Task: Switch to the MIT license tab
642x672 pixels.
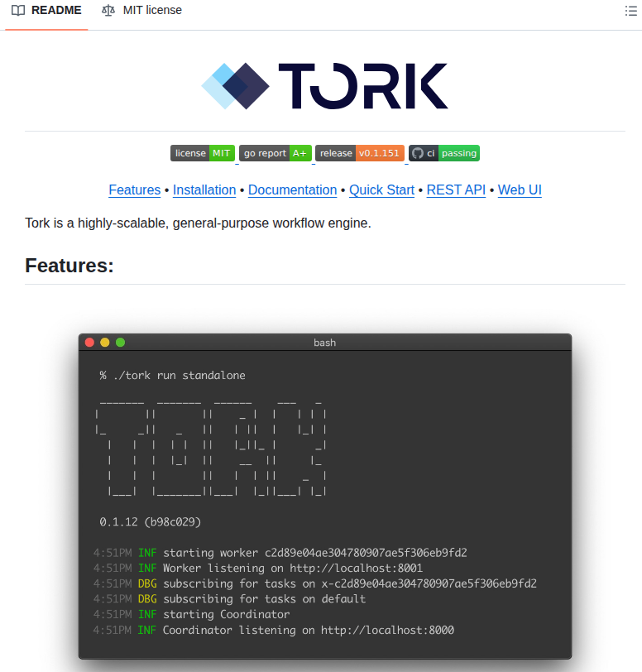Action: point(141,10)
